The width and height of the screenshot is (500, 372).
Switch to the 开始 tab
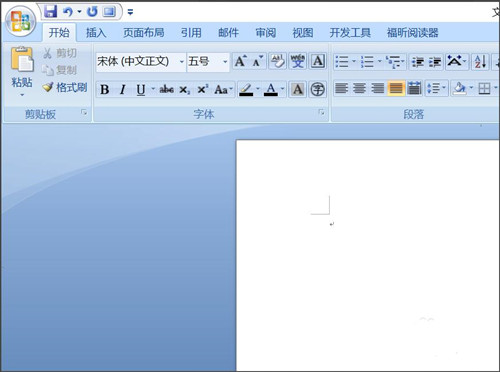tap(59, 33)
